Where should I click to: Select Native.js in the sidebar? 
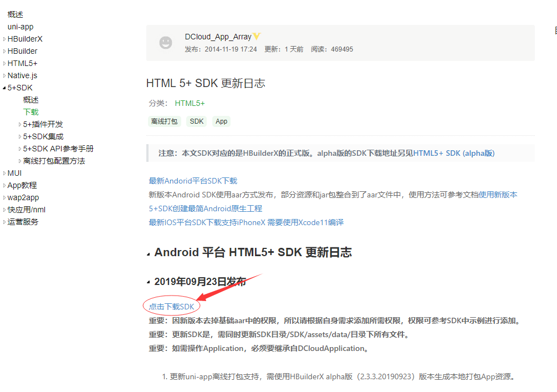22,76
